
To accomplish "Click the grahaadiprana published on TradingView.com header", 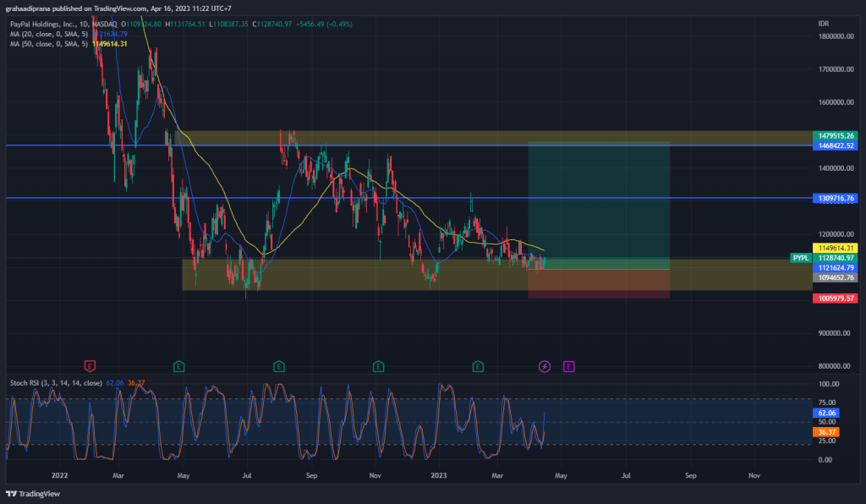I will (x=118, y=8).
